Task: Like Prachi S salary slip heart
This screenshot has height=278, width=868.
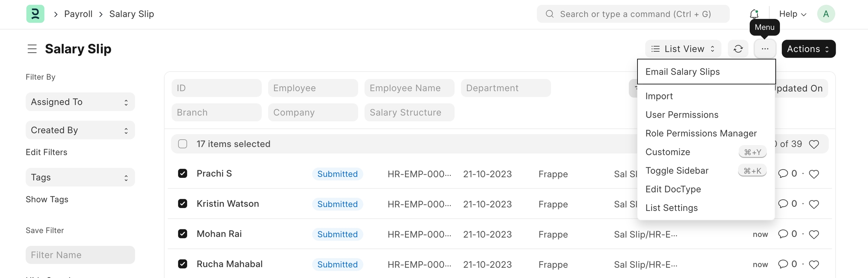Action: pyautogui.click(x=814, y=174)
